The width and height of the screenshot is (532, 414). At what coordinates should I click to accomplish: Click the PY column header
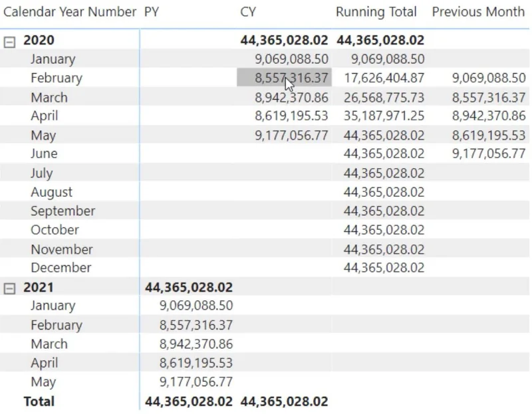click(x=152, y=12)
